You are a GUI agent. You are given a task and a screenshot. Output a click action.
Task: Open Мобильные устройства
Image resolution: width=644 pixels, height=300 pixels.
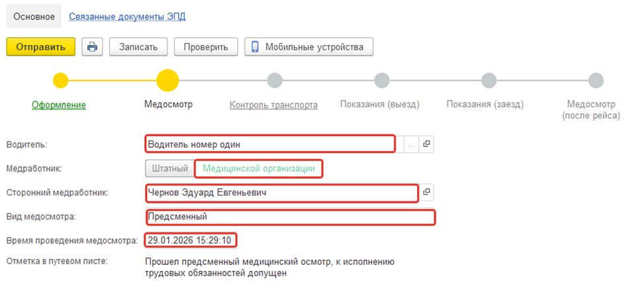[x=308, y=47]
